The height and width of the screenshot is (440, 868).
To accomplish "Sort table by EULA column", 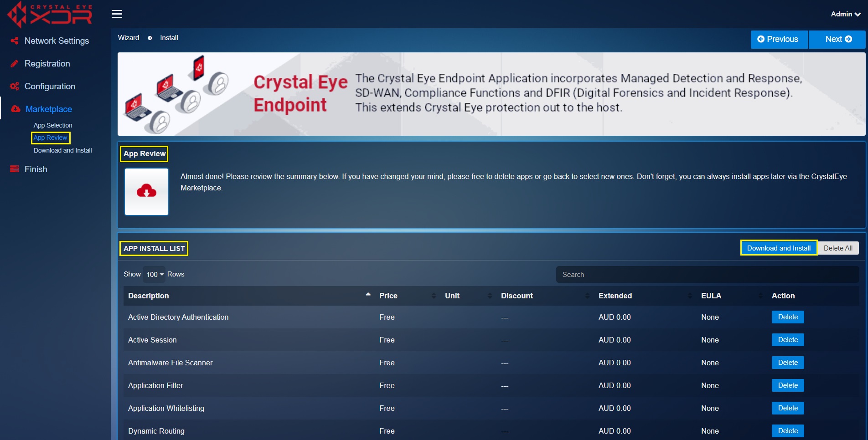I will click(x=760, y=296).
